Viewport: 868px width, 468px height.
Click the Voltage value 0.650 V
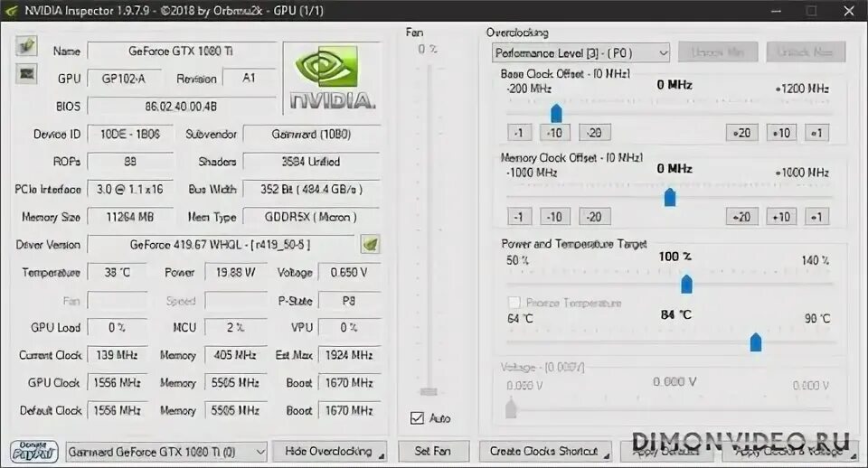tap(349, 272)
